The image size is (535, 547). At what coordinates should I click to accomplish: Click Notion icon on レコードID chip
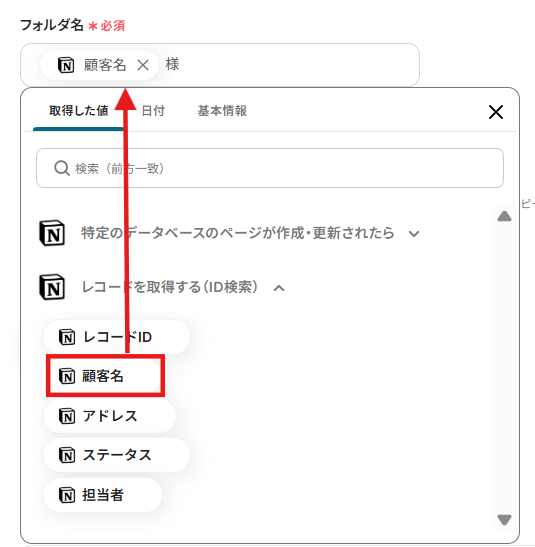(67, 337)
